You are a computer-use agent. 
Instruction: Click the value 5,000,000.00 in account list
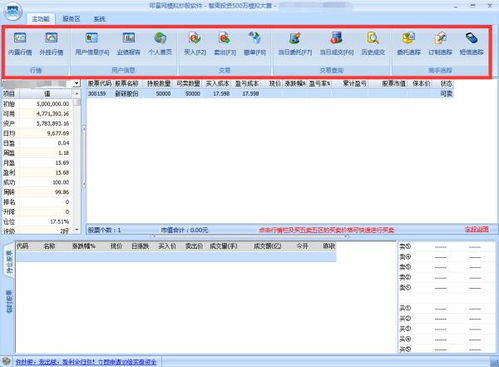(53, 104)
